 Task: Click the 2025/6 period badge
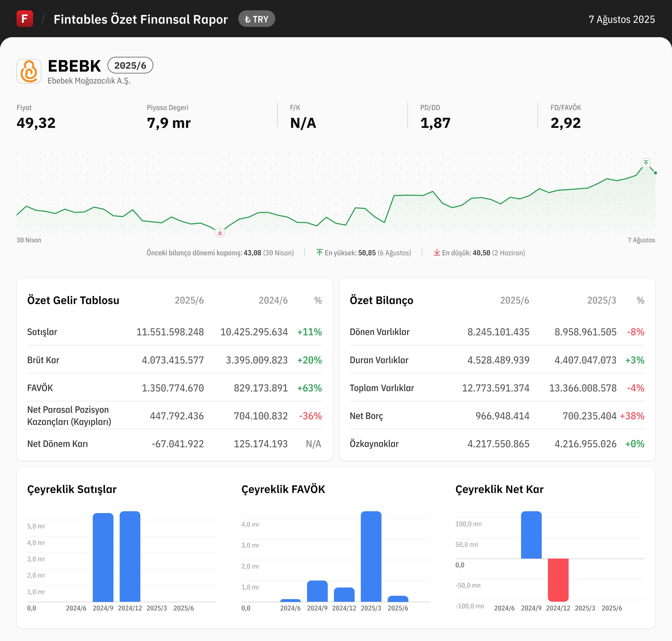pyautogui.click(x=130, y=65)
